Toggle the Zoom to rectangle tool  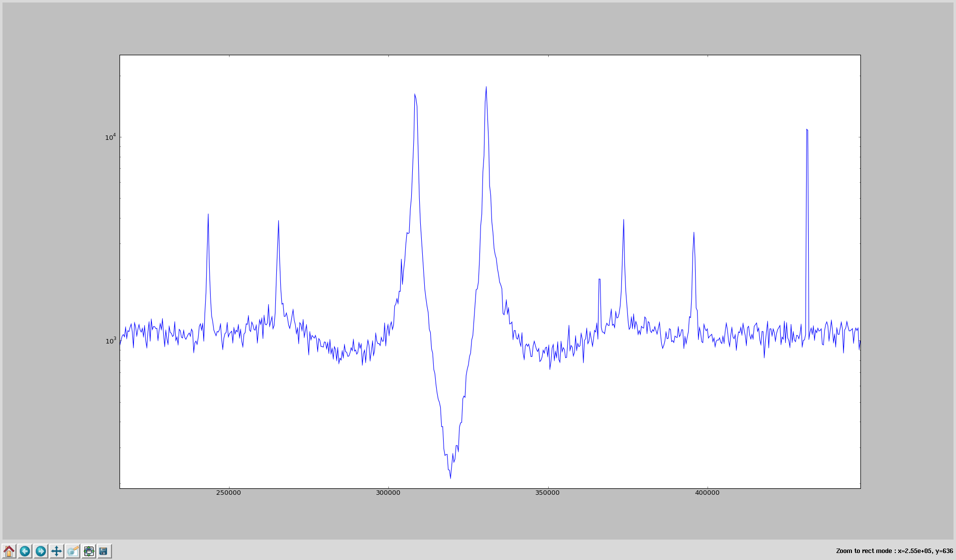[73, 551]
